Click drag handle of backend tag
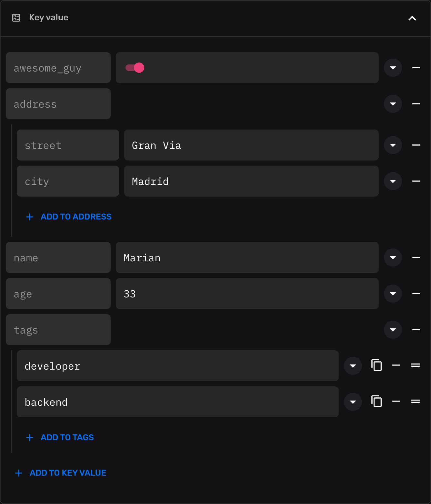 pyautogui.click(x=415, y=401)
